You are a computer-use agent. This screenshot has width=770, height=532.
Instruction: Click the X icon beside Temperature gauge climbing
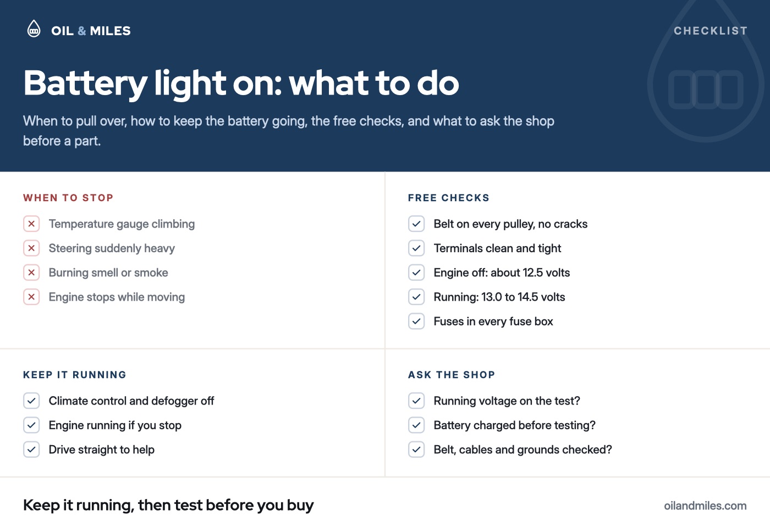click(x=31, y=224)
